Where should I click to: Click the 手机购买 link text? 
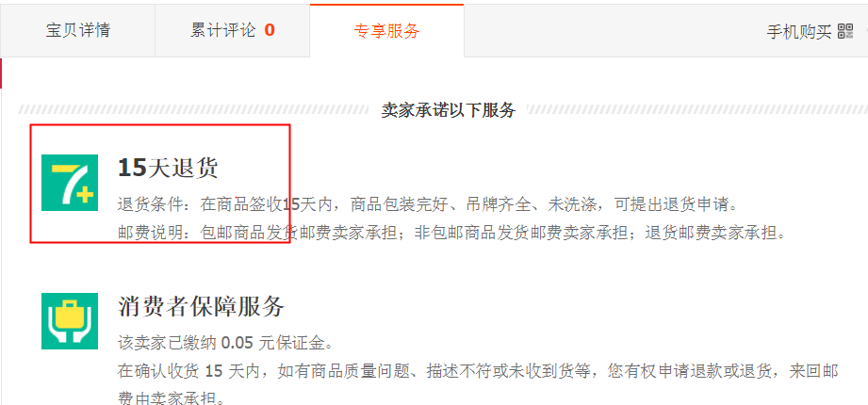pos(798,31)
